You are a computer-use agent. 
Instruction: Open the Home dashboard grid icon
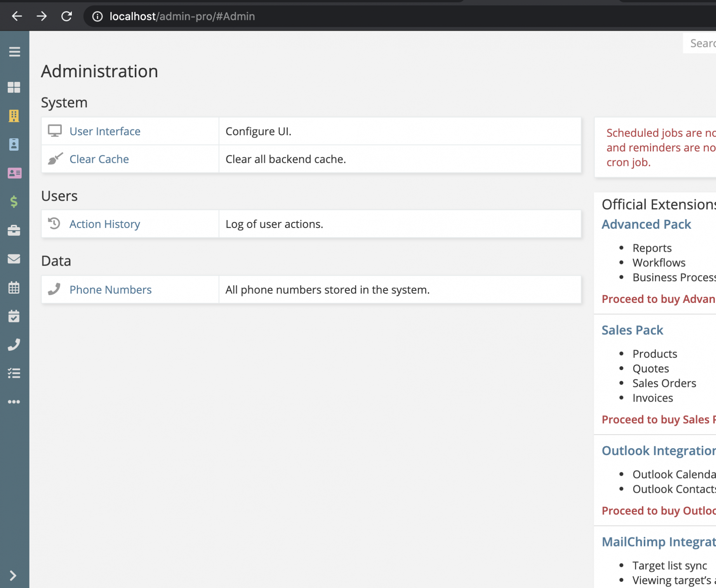pyautogui.click(x=14, y=87)
